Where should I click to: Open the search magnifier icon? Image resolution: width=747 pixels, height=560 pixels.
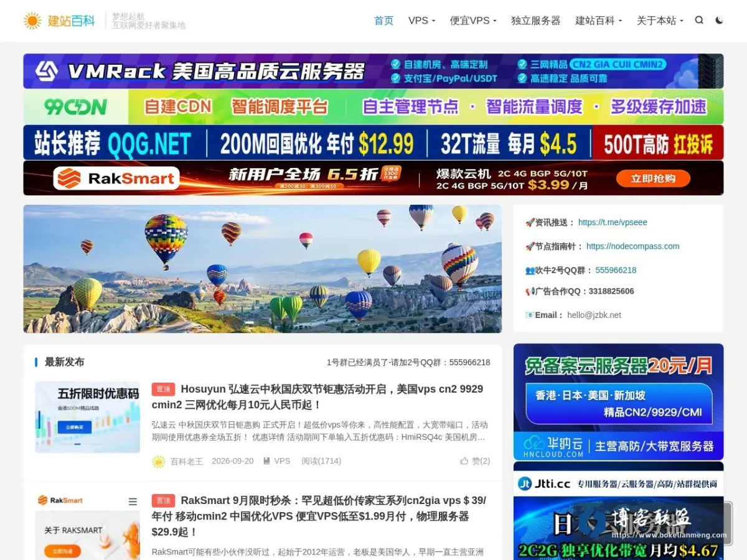[699, 21]
